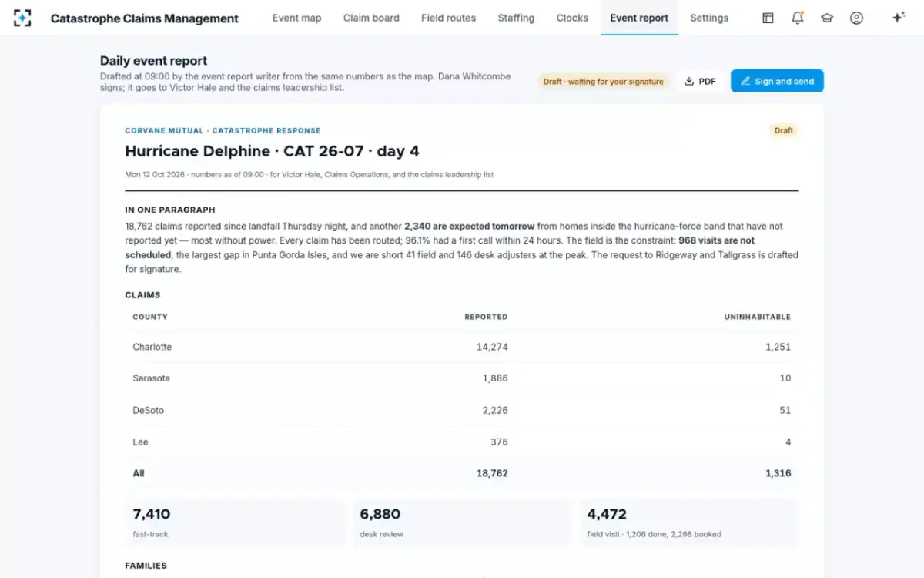The width and height of the screenshot is (924, 578).
Task: Click the Reported column header
Action: click(486, 317)
